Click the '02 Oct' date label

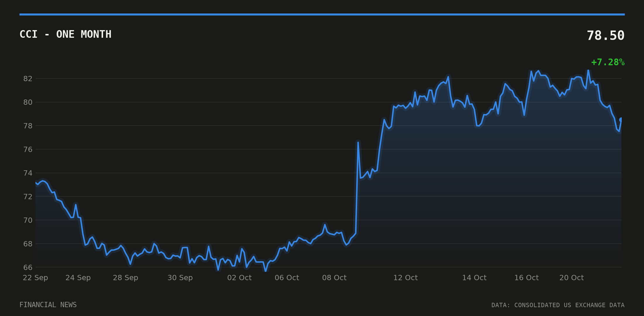coord(239,278)
